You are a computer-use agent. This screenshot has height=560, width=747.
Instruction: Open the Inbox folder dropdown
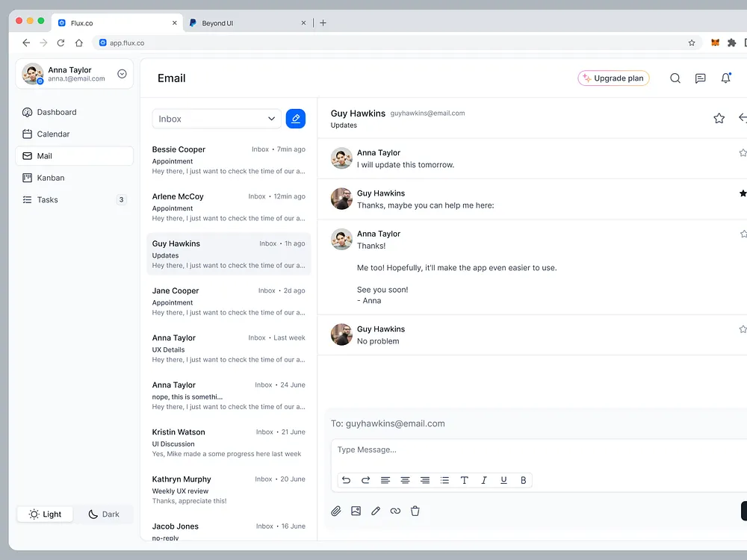[x=216, y=118]
